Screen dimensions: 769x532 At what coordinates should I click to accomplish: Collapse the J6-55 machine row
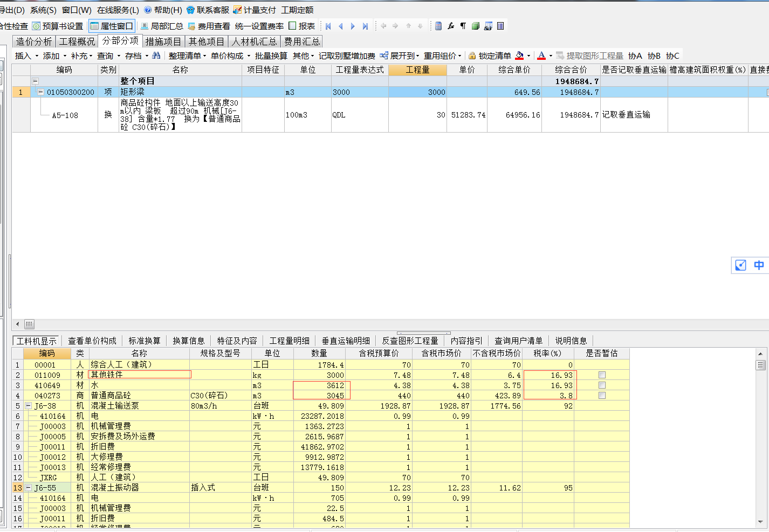click(x=29, y=488)
